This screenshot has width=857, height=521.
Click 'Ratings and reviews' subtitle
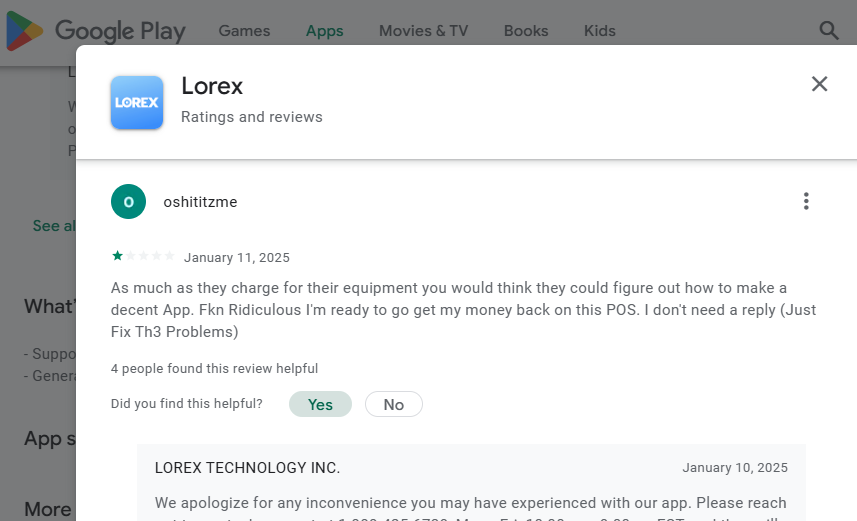252,117
